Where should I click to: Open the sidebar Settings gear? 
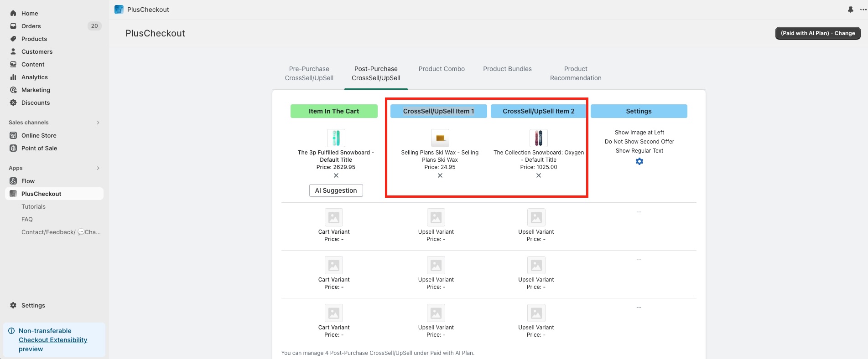point(13,305)
